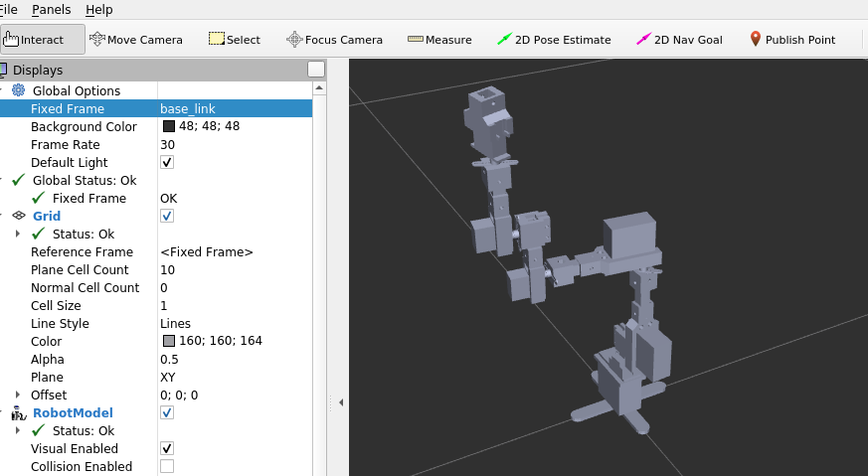
Task: Activate the Focus Camera tool
Action: (334, 40)
